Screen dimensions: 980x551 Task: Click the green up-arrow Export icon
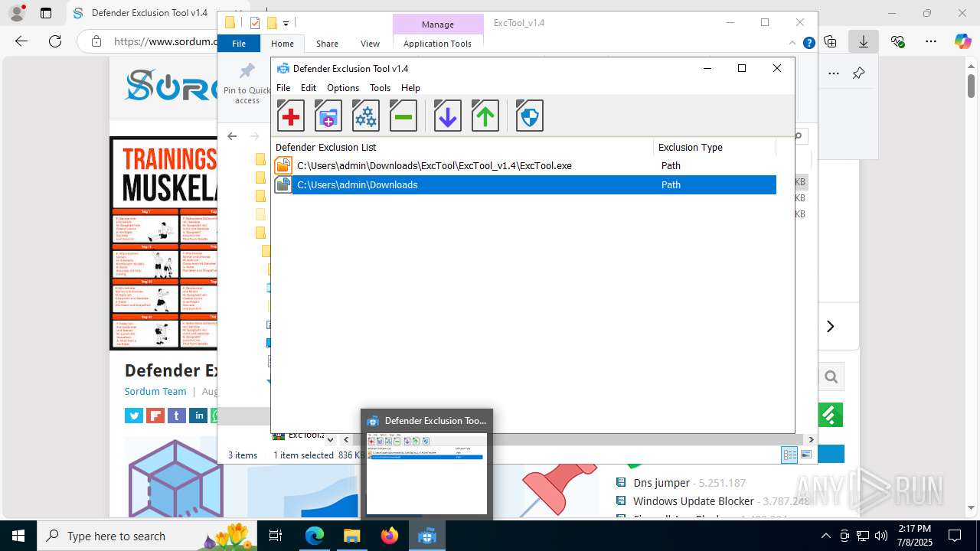click(x=485, y=116)
